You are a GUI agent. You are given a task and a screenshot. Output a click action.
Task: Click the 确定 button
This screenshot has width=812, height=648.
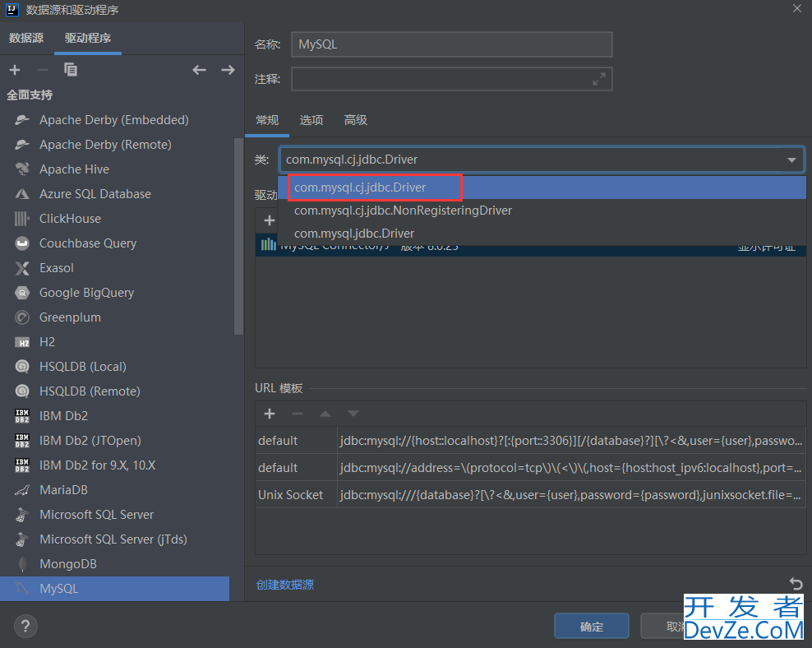coord(592,627)
